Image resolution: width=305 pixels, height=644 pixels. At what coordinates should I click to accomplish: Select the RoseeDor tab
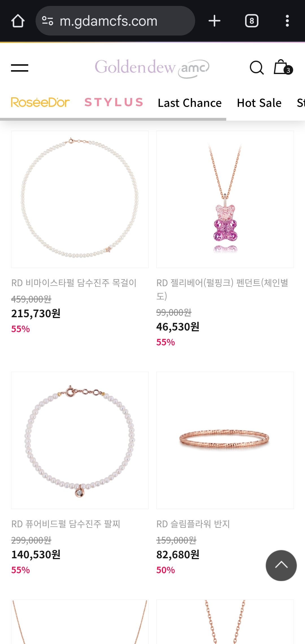(40, 103)
